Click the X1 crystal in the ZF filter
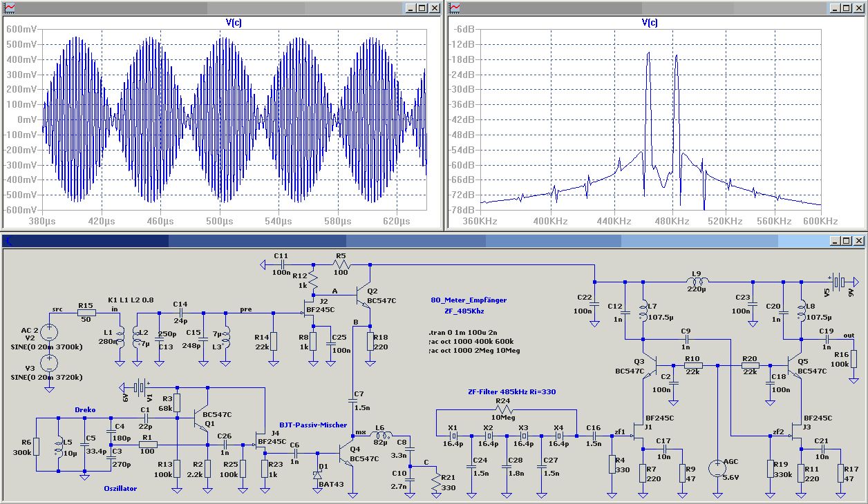Image resolution: width=868 pixels, height=504 pixels. pyautogui.click(x=453, y=436)
